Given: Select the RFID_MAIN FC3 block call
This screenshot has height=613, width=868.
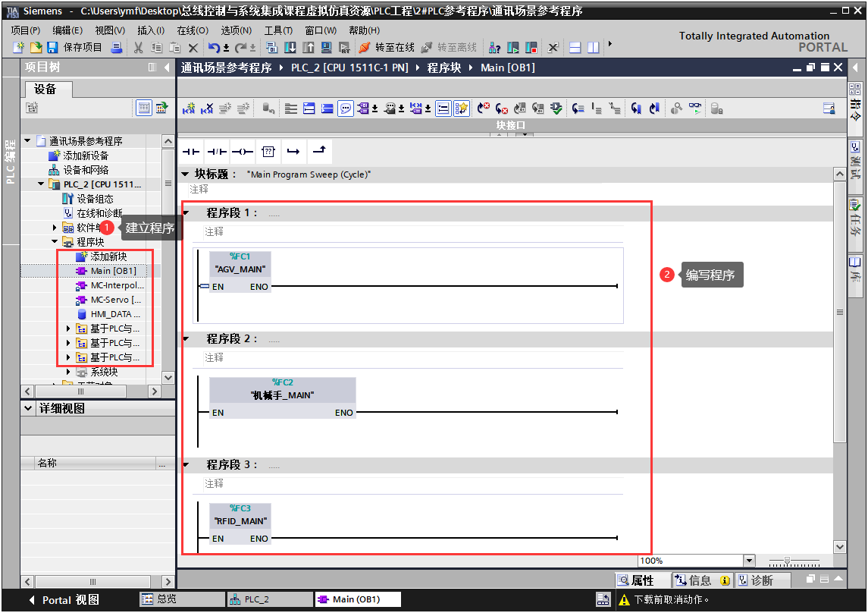Looking at the screenshot, I should [240, 523].
